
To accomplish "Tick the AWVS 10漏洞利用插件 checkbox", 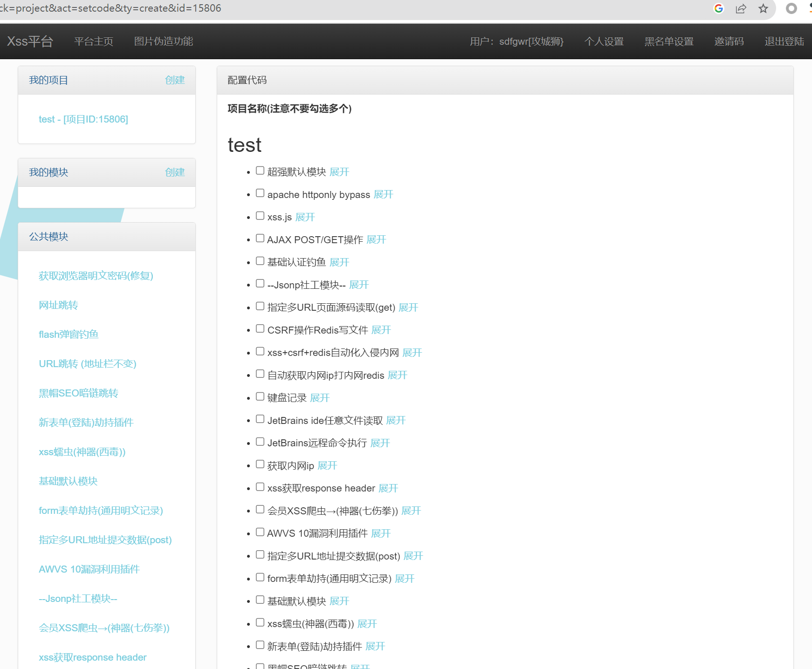I will (x=260, y=532).
